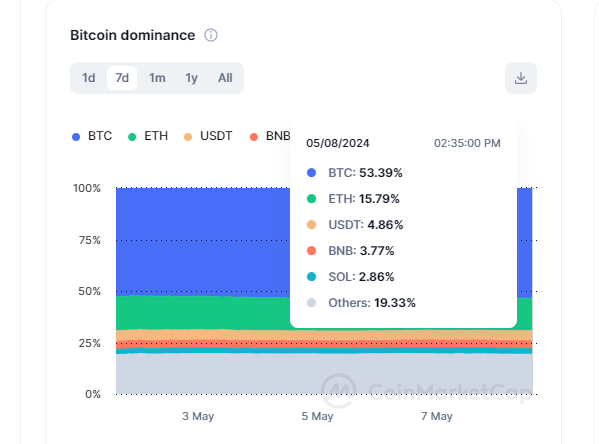599x444 pixels.
Task: Click the green ETH band in chart
Action: click(x=202, y=313)
